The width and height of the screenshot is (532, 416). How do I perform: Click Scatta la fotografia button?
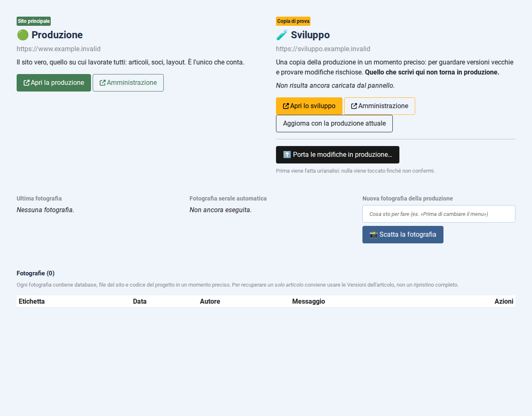[x=403, y=235]
